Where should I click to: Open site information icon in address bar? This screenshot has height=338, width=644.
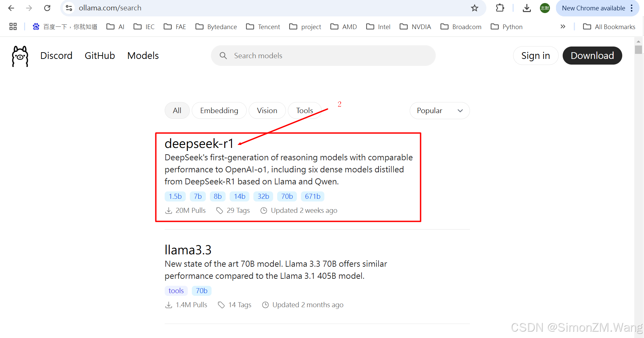point(69,8)
